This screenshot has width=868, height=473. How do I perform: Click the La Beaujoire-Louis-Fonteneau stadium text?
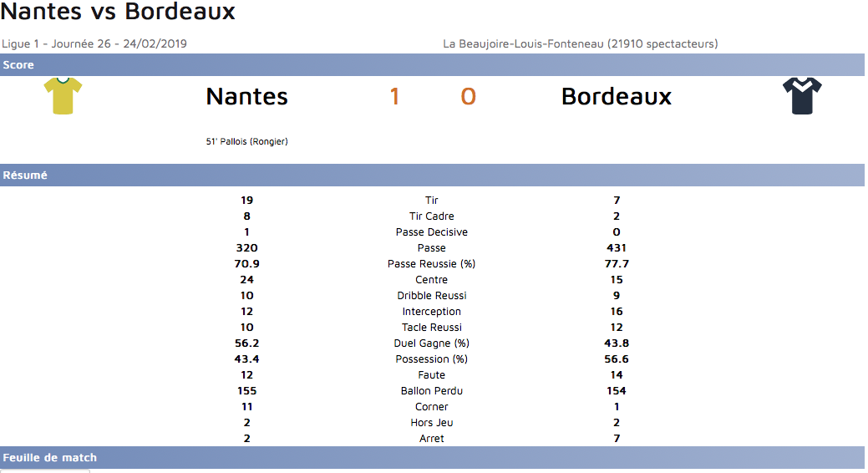(580, 43)
